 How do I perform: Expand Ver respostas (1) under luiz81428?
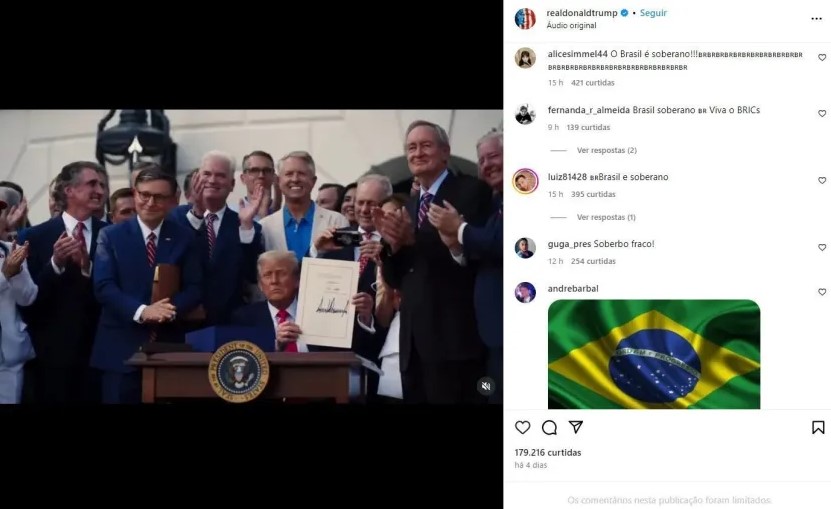coord(606,217)
